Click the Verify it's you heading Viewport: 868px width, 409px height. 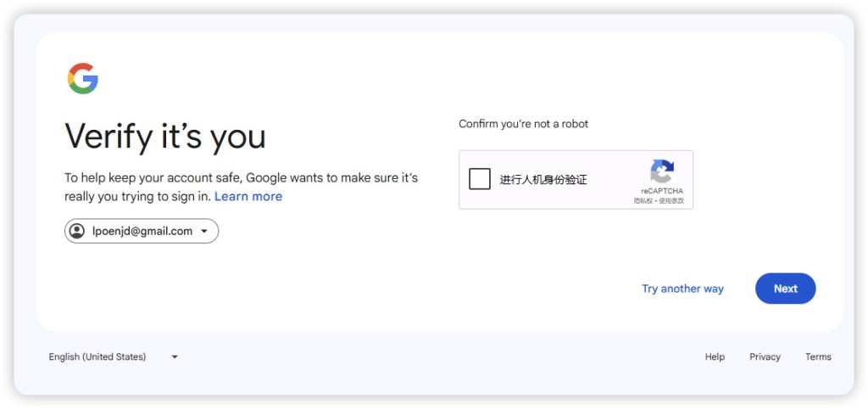(165, 137)
